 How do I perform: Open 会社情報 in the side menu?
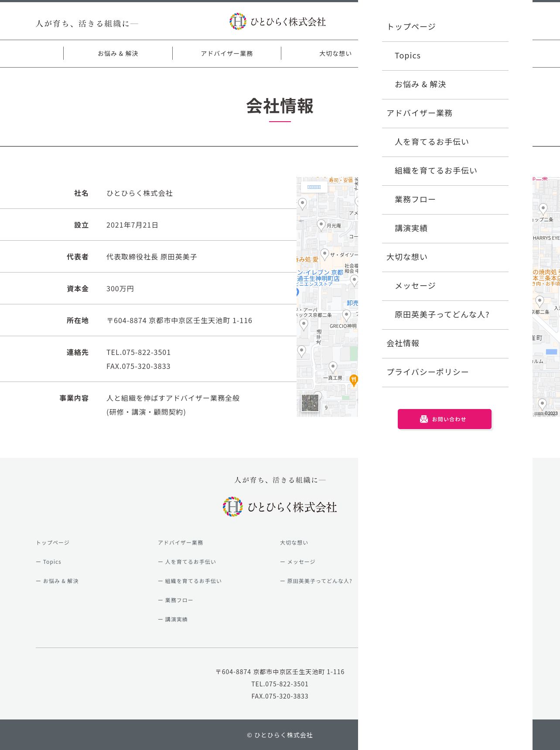[445, 344]
